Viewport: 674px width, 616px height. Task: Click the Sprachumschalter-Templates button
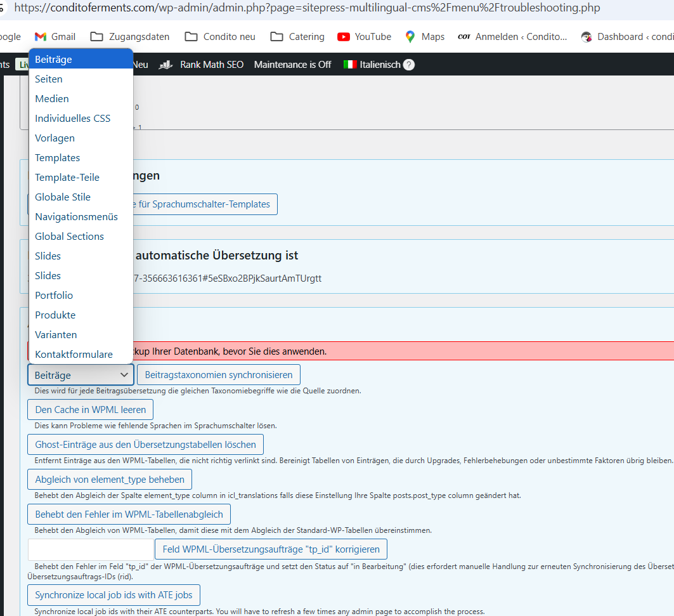coord(205,204)
